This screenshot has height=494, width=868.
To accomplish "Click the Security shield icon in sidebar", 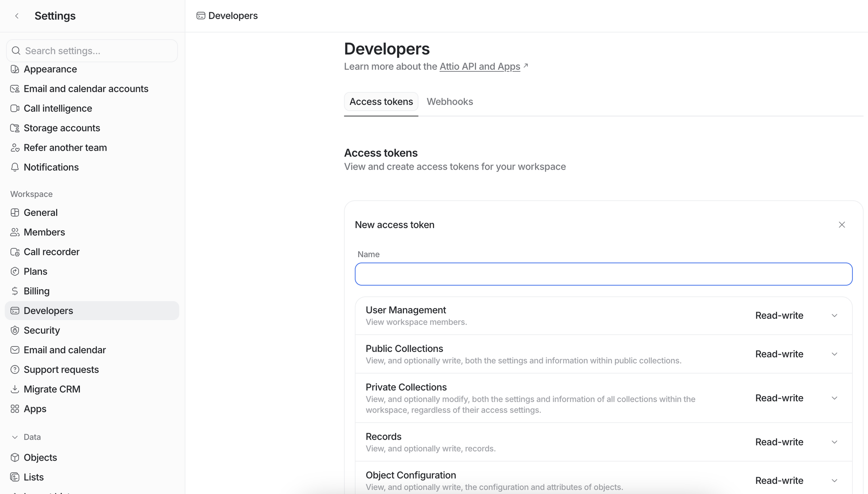I will coord(15,330).
